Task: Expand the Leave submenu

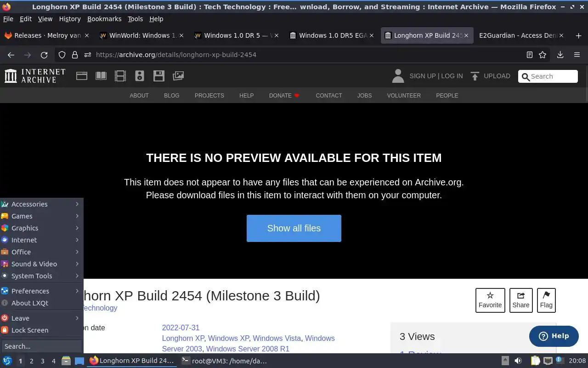Action: [41, 318]
